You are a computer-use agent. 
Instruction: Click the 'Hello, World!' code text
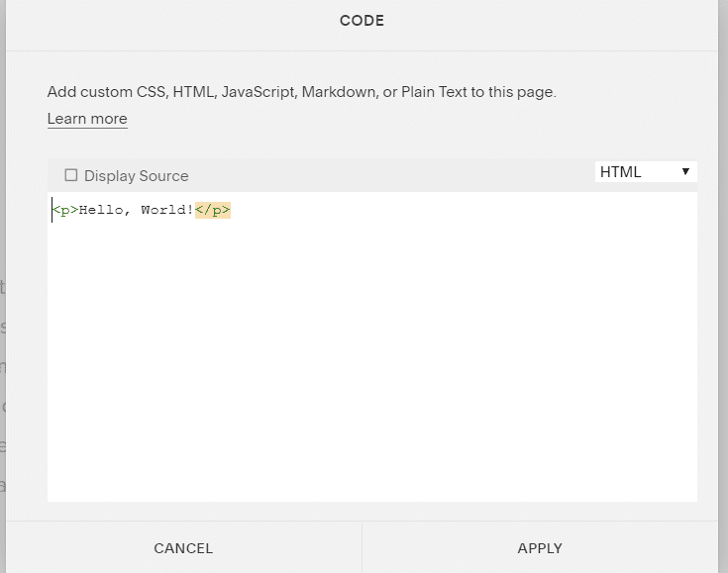(x=136, y=210)
